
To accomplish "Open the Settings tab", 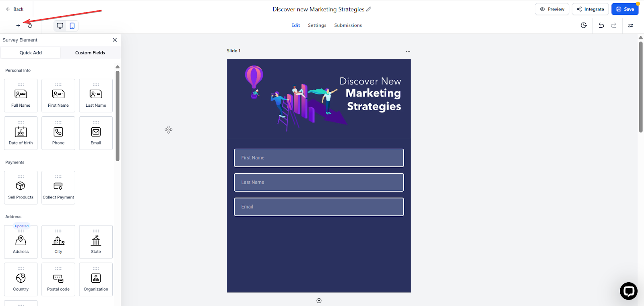I will [317, 25].
